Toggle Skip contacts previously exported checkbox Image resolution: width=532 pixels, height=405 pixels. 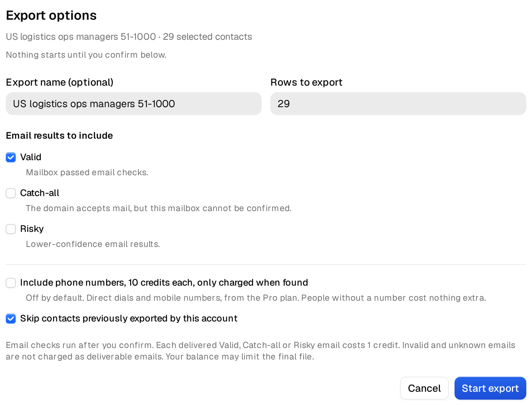click(11, 319)
